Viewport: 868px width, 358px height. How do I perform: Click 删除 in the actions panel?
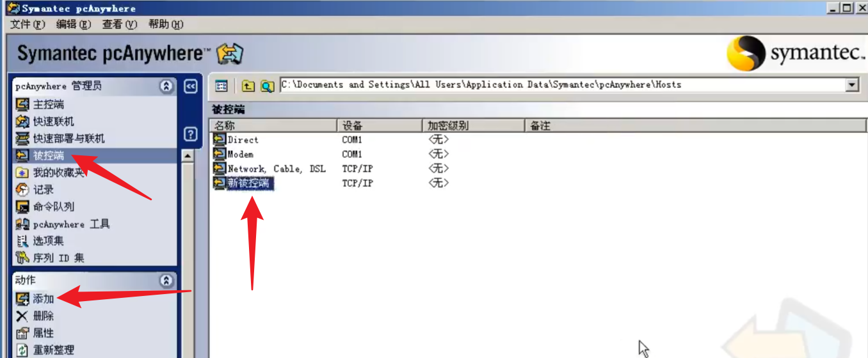tap(44, 316)
